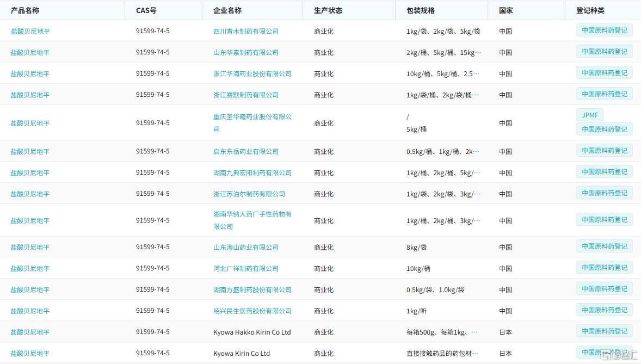Open company link 湖南华纳大药厂手性药物有限公司
The image size is (641, 364).
(252, 220)
